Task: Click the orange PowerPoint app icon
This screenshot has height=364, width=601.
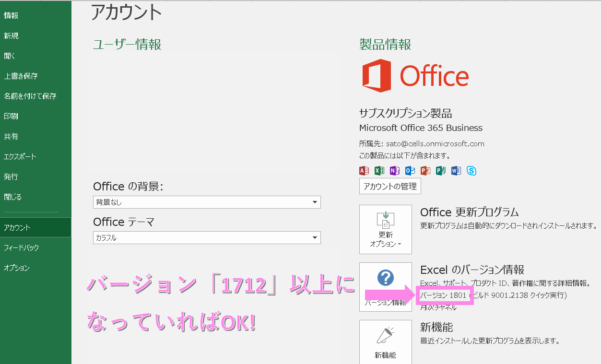Action: (x=425, y=171)
